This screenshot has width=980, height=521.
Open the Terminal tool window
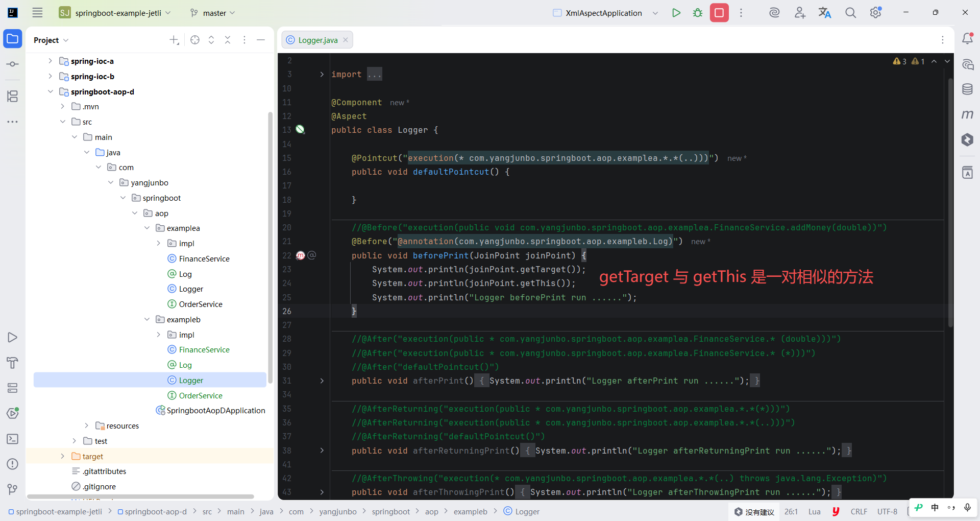13,439
